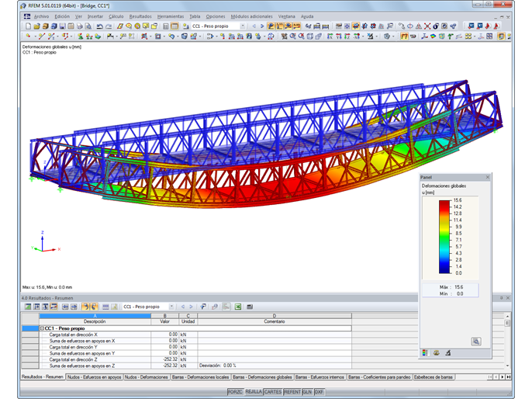Click the red X delete results icon
532x399 pixels.
tap(427, 26)
